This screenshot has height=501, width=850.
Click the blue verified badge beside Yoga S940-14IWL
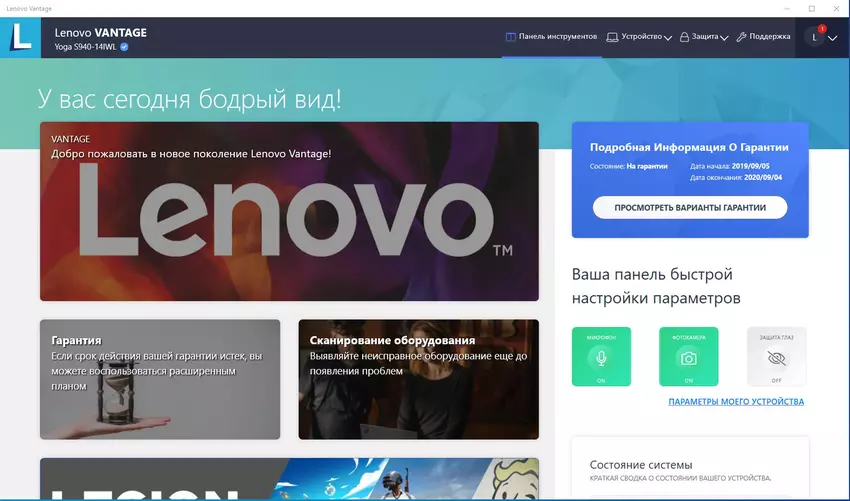124,47
